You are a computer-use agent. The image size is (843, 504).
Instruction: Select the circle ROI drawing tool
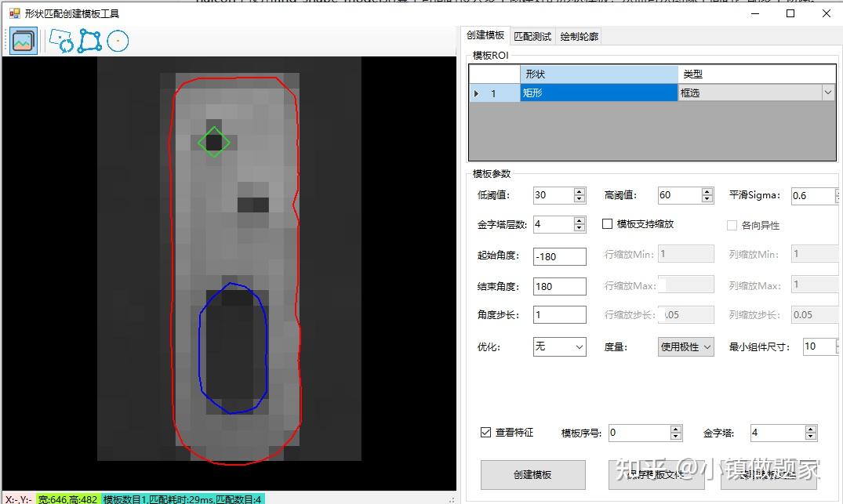pos(118,41)
